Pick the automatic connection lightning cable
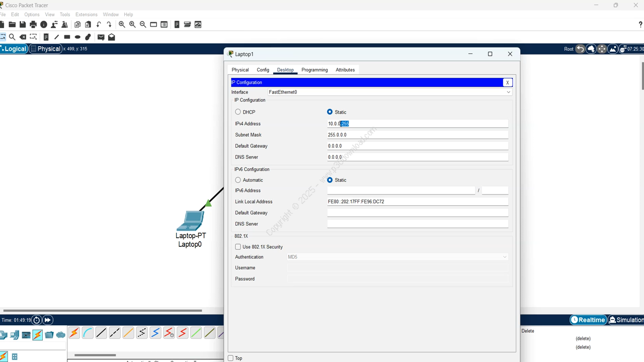The height and width of the screenshot is (362, 644). click(x=74, y=332)
